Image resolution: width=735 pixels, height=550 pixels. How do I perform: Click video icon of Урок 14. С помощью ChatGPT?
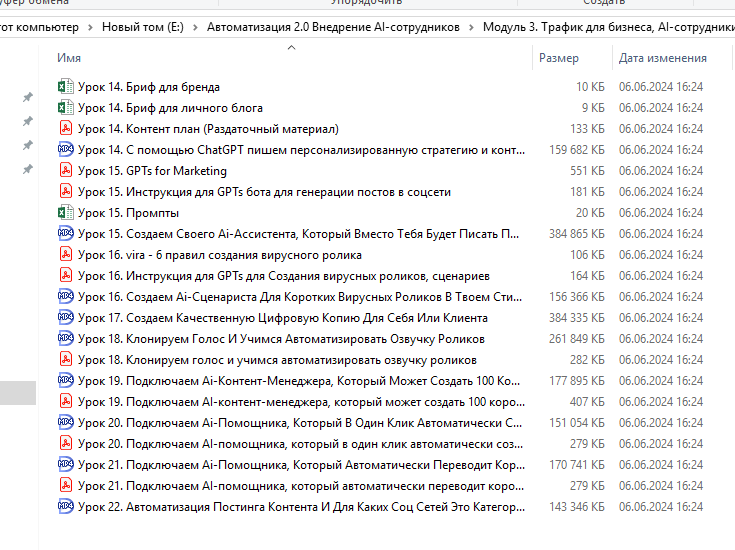pos(66,150)
